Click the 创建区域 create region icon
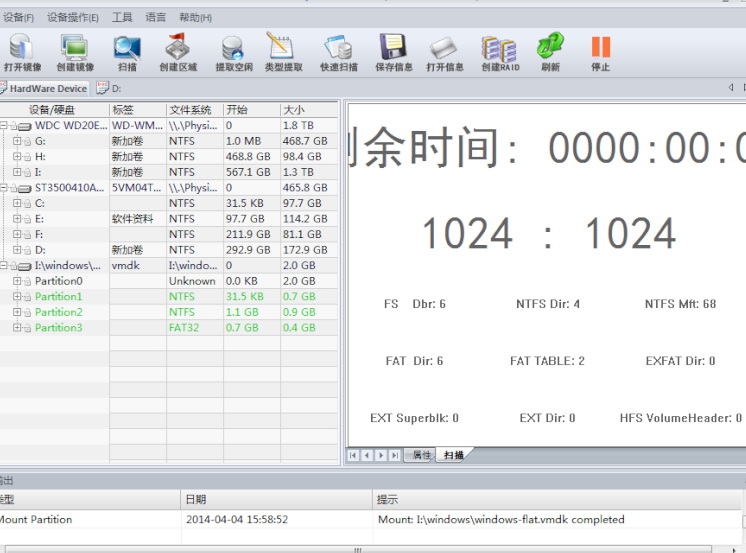The height and width of the screenshot is (553, 746). [178, 52]
